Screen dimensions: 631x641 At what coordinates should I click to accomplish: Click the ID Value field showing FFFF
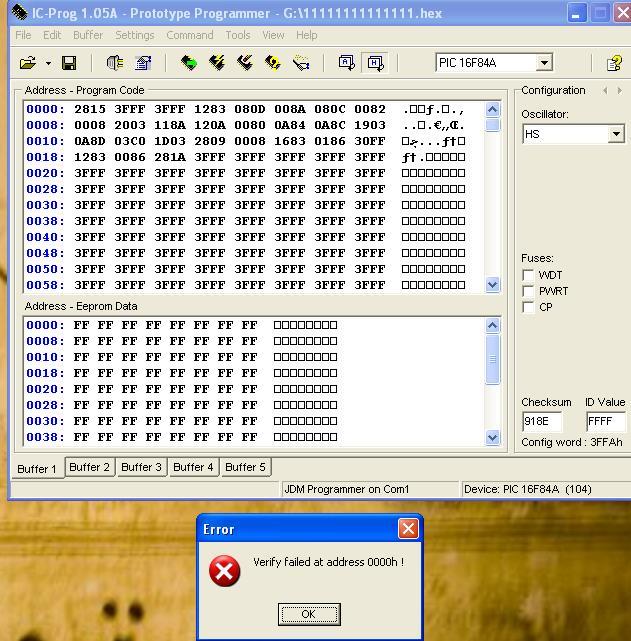click(x=606, y=421)
